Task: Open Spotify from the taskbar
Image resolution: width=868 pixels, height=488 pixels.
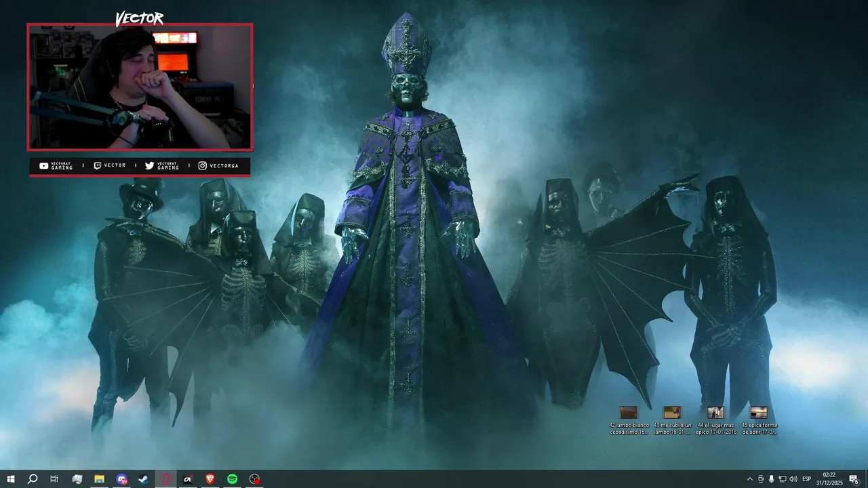Action: click(x=232, y=479)
